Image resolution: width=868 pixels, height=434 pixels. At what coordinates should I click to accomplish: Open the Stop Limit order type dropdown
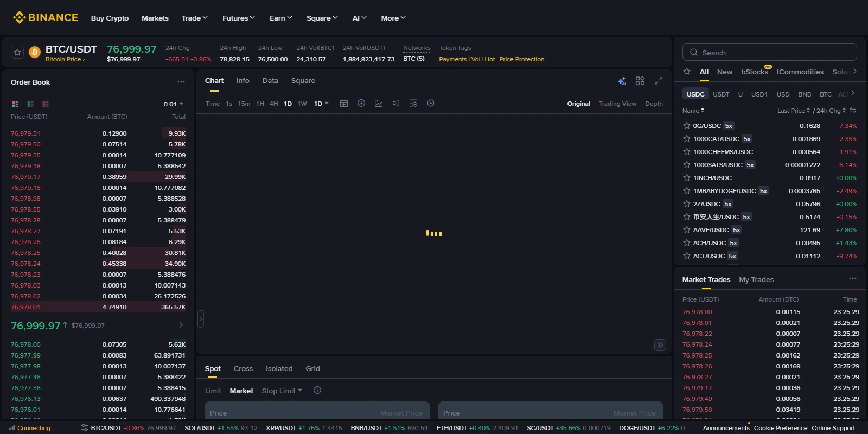point(282,391)
